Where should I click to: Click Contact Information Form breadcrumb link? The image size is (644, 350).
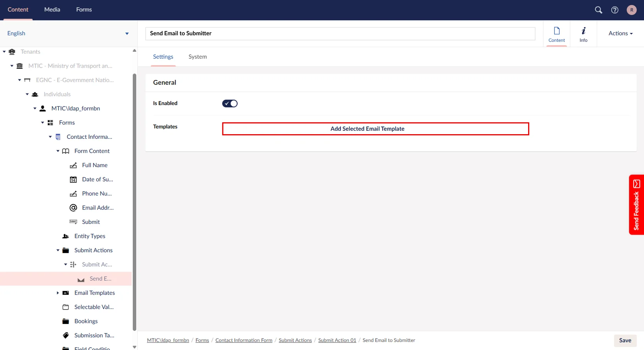[x=244, y=340]
